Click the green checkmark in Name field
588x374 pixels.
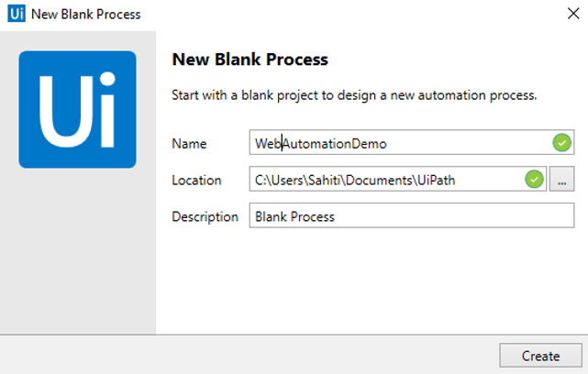point(561,143)
